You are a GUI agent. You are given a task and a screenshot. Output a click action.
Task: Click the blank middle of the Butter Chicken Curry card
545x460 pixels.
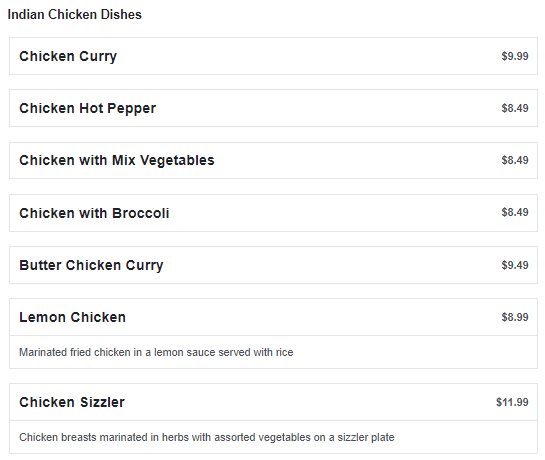click(x=330, y=265)
